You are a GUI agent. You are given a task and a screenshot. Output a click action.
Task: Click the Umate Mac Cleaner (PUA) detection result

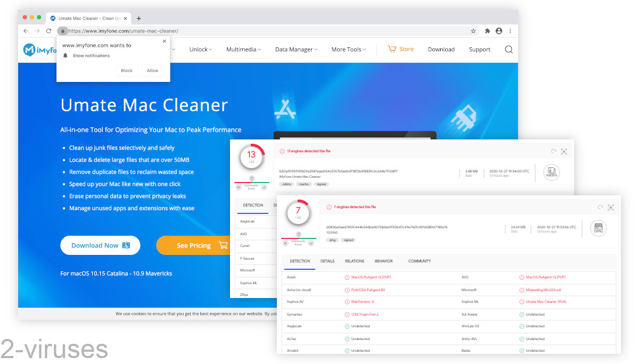[x=545, y=302]
